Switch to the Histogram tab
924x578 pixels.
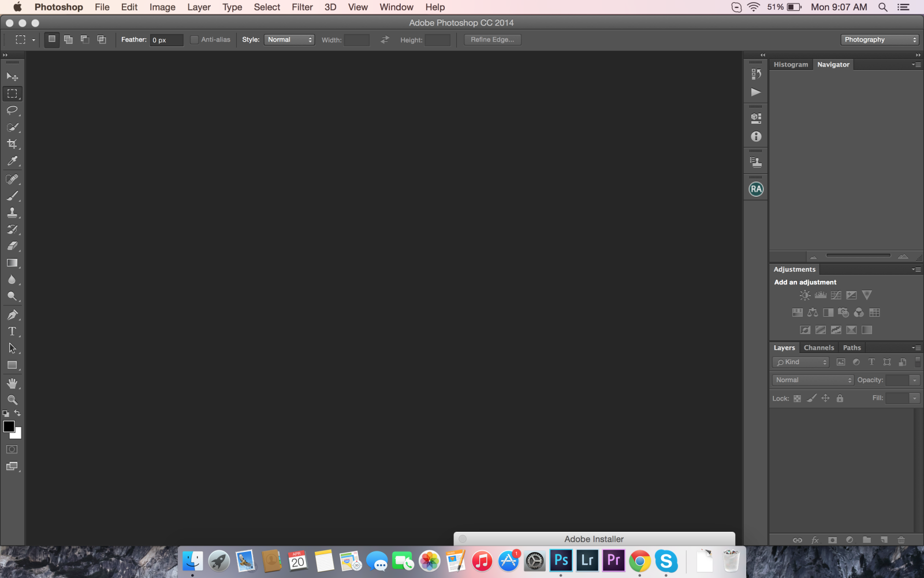(x=791, y=65)
